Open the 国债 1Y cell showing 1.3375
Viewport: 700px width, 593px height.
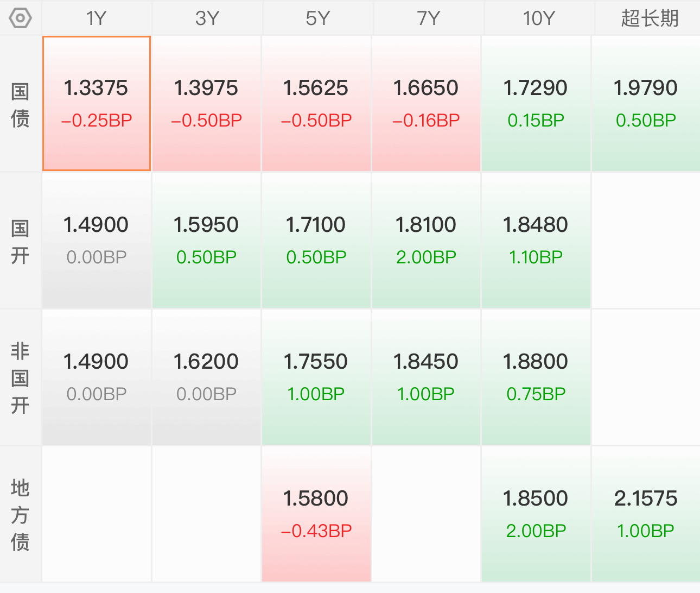coord(97,104)
